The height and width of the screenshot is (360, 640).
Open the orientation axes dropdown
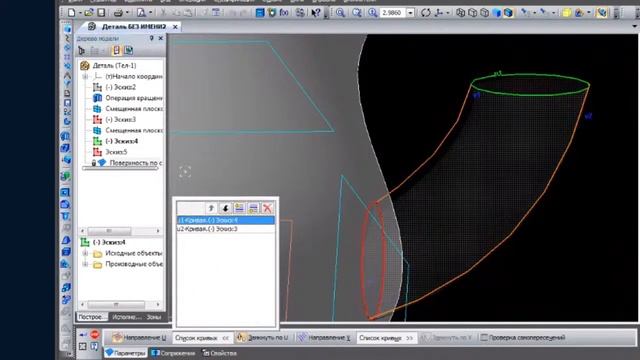448,13
